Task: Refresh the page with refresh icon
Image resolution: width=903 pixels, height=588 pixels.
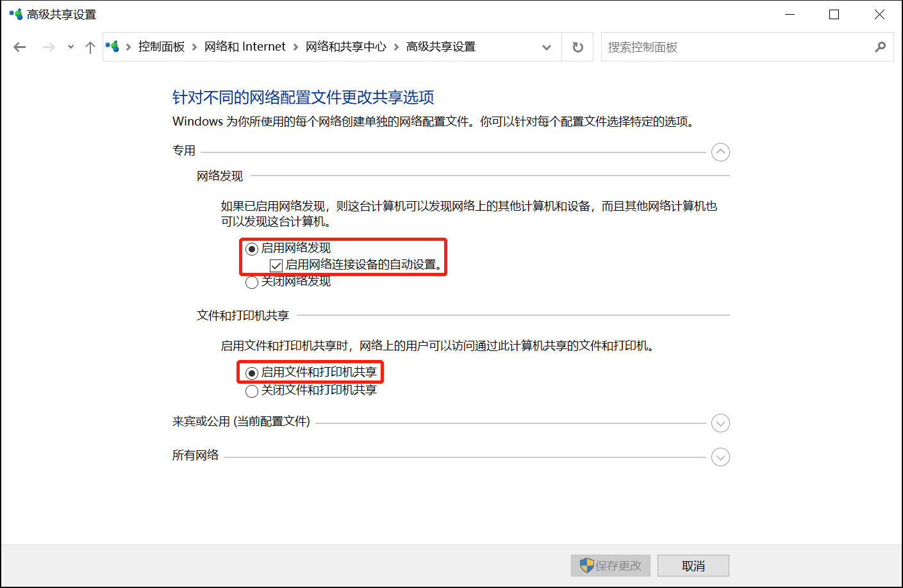Action: pyautogui.click(x=577, y=47)
